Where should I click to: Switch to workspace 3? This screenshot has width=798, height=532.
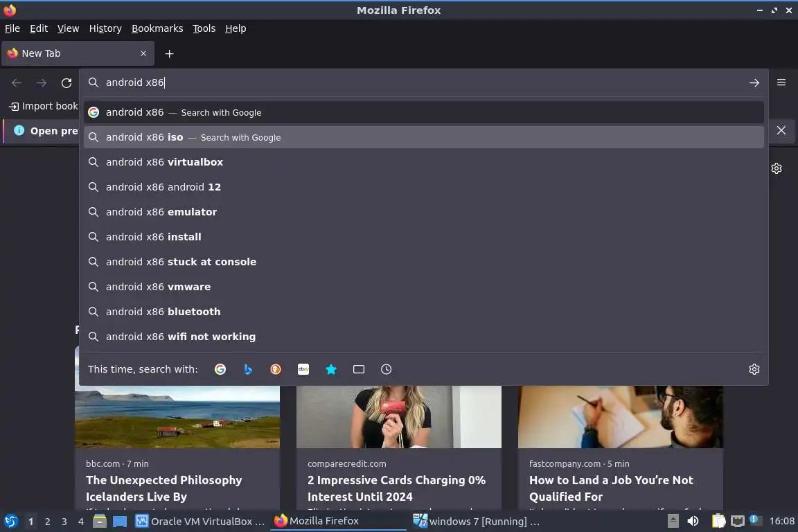pyautogui.click(x=64, y=522)
